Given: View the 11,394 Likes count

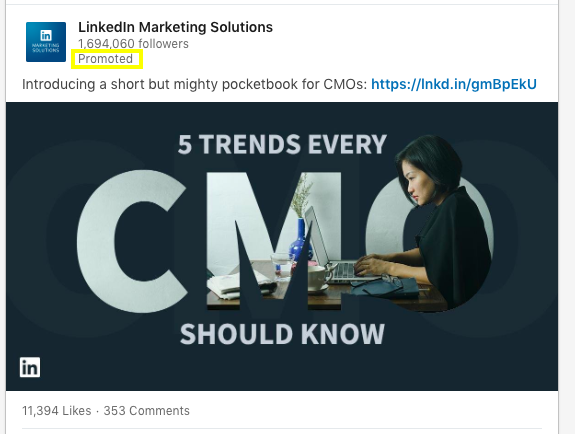Looking at the screenshot, I should (x=56, y=411).
